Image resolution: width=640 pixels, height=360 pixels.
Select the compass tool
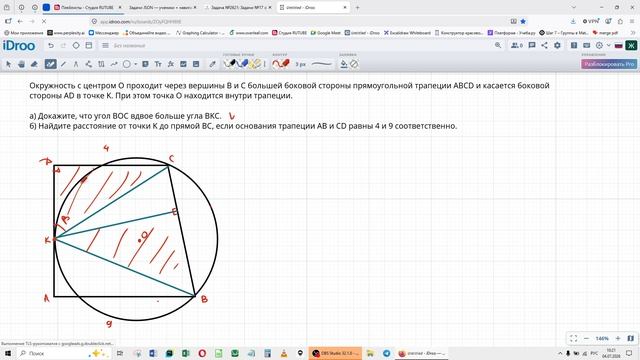point(76,64)
